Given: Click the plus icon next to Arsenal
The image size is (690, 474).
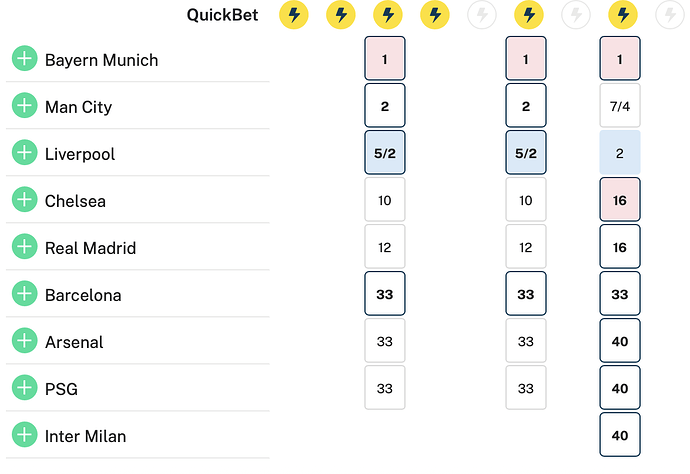Looking at the screenshot, I should coord(25,341).
